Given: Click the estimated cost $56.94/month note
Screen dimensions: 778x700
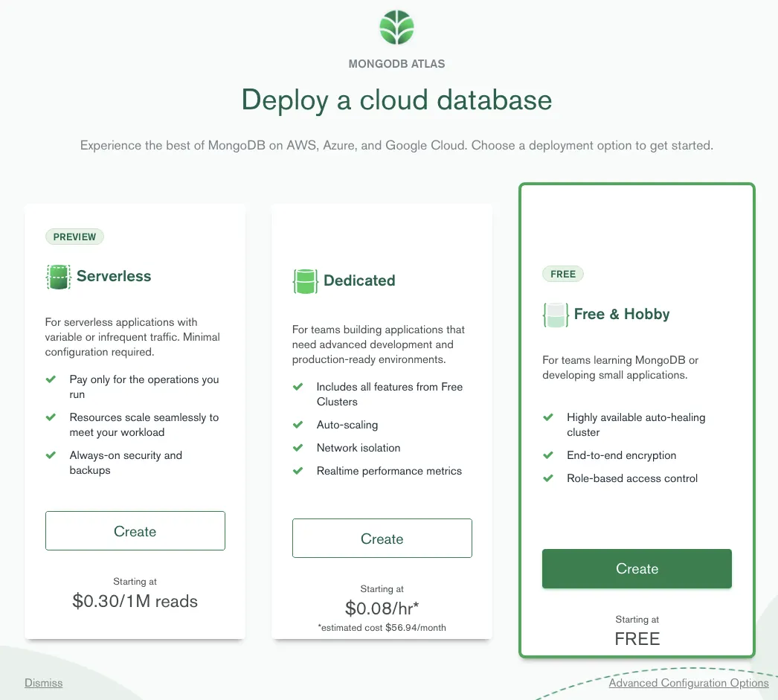Looking at the screenshot, I should tap(382, 628).
